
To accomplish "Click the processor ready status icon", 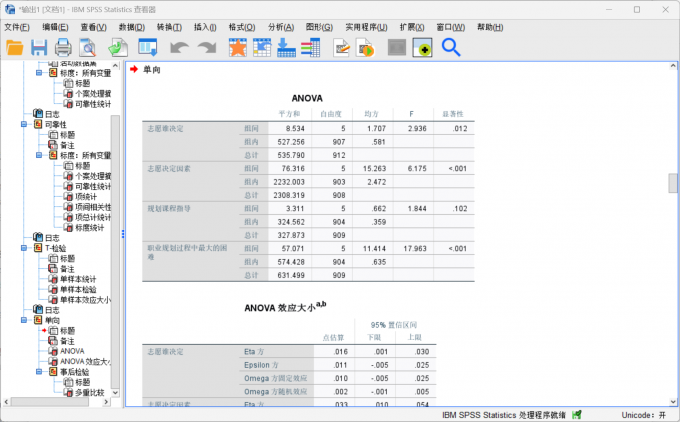I will [577, 415].
